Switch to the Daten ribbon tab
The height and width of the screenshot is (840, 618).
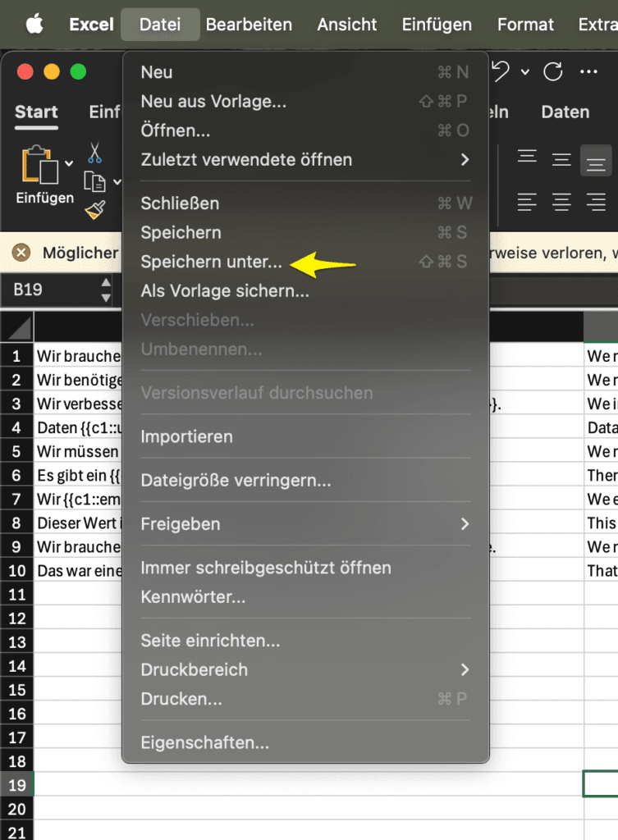pos(565,112)
